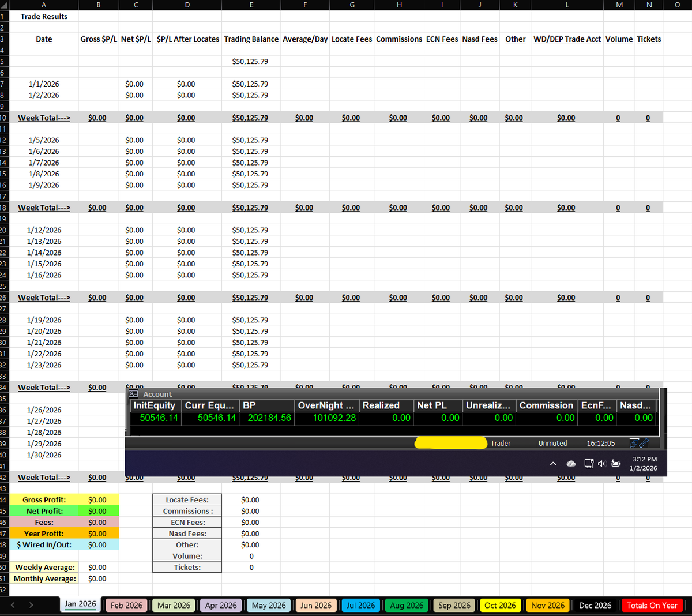The width and height of the screenshot is (692, 616).
Task: Click the Weekly Average label cell
Action: (44, 568)
